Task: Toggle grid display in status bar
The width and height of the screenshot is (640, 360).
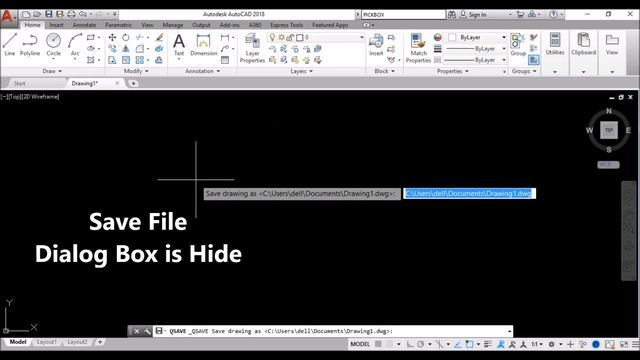Action: (378, 344)
